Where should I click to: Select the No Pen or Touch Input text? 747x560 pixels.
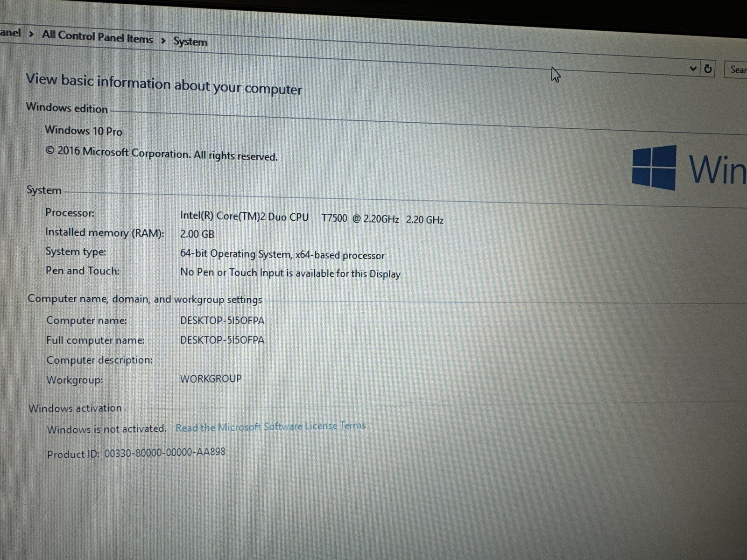[290, 273]
